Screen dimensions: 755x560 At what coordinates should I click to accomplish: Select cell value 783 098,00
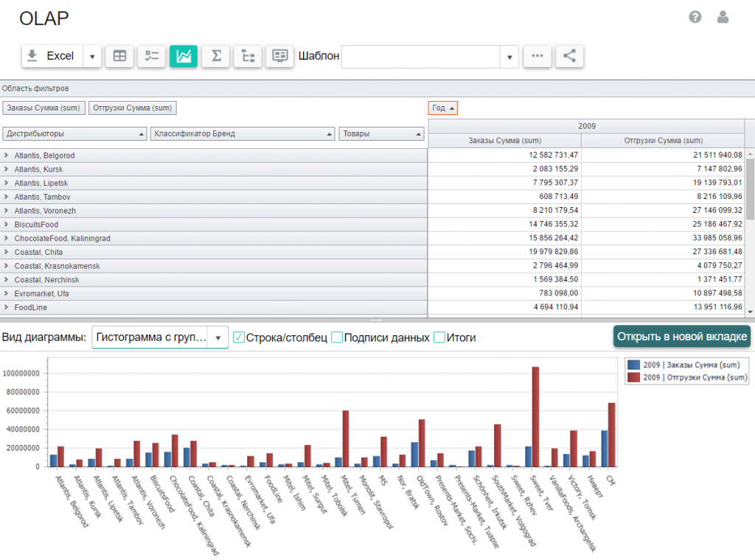click(504, 293)
